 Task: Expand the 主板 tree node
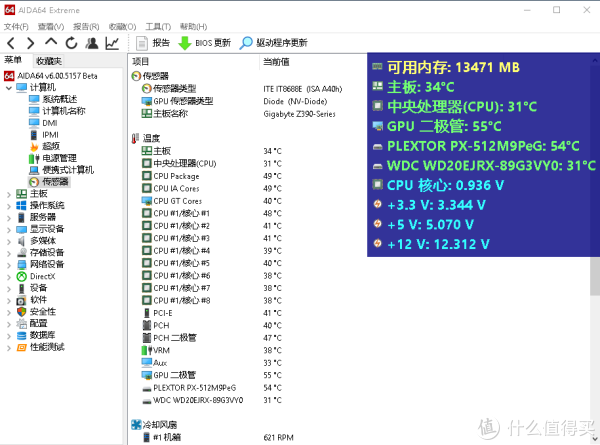(9, 194)
